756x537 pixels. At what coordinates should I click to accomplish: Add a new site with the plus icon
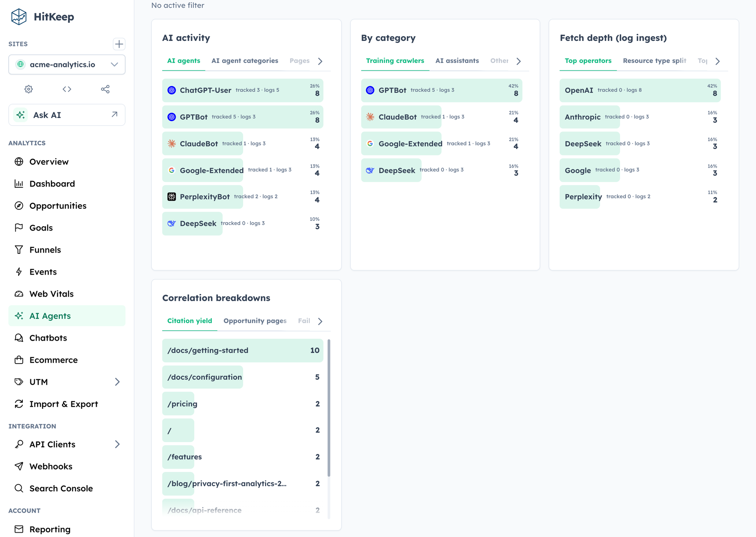[x=119, y=44]
